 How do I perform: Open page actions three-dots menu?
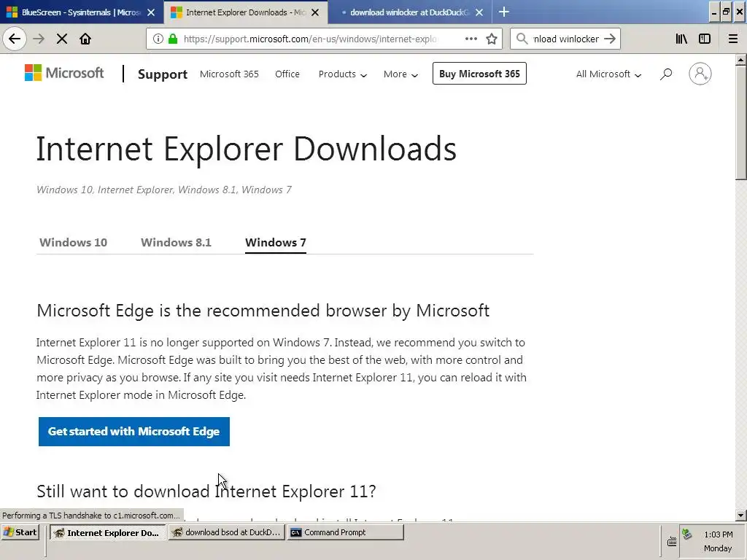coord(471,39)
